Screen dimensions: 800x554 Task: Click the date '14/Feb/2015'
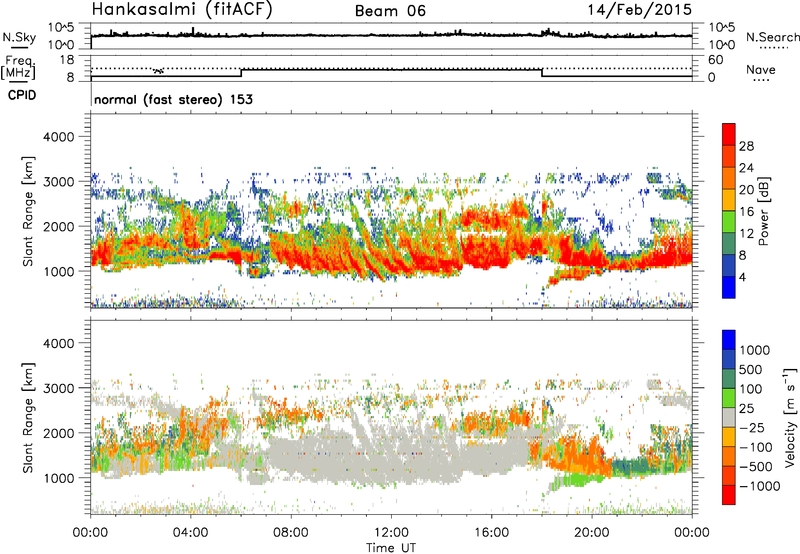tap(640, 10)
